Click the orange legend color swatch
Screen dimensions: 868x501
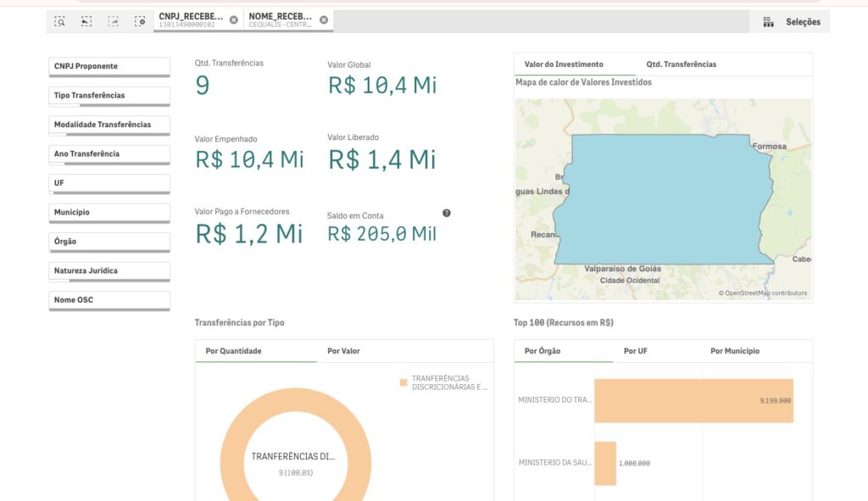point(403,383)
